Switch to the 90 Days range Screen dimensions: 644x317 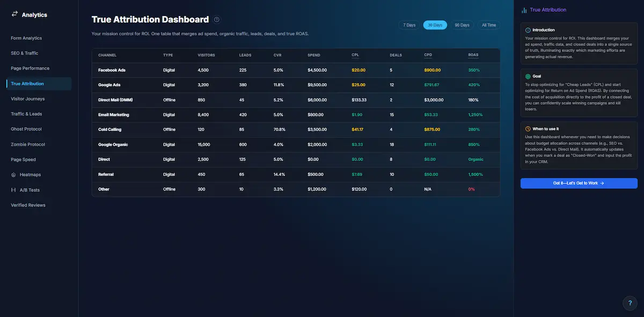pyautogui.click(x=462, y=25)
